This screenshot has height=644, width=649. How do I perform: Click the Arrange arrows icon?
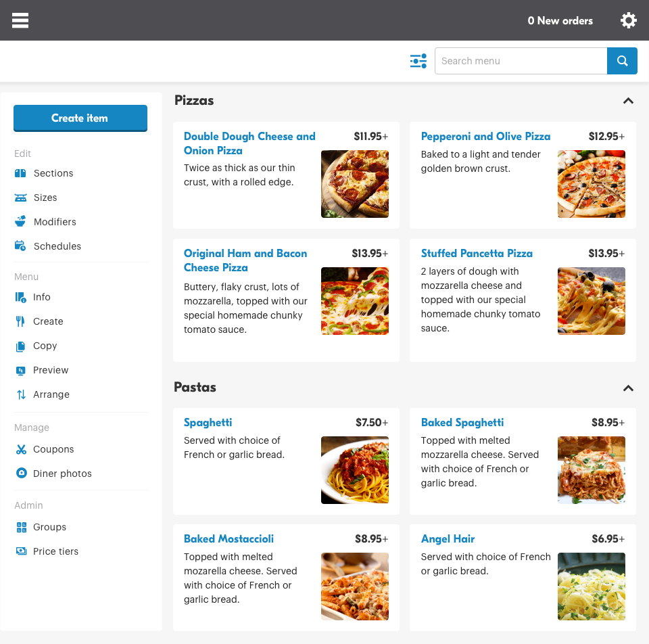[21, 394]
